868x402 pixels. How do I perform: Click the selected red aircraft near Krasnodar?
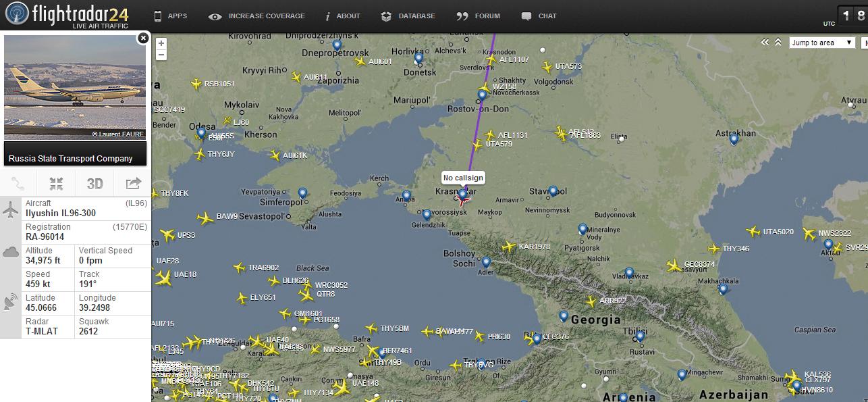point(464,199)
